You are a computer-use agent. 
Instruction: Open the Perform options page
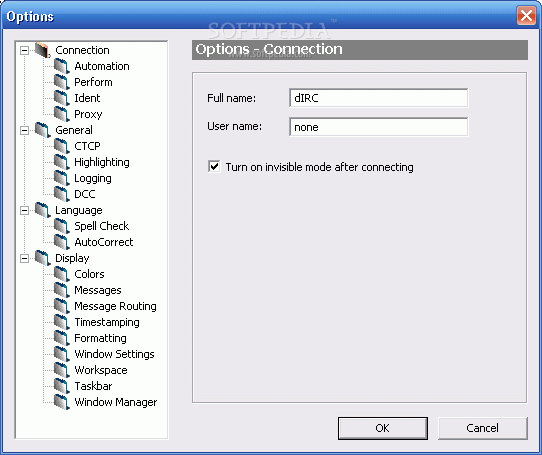click(93, 82)
